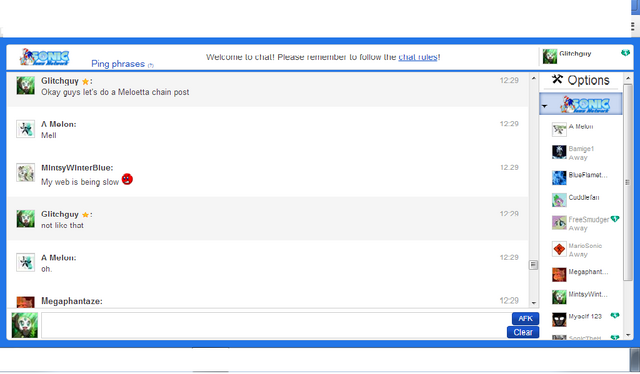Click the Options label in the sidebar
The height and width of the screenshot is (374, 640).
coord(588,80)
